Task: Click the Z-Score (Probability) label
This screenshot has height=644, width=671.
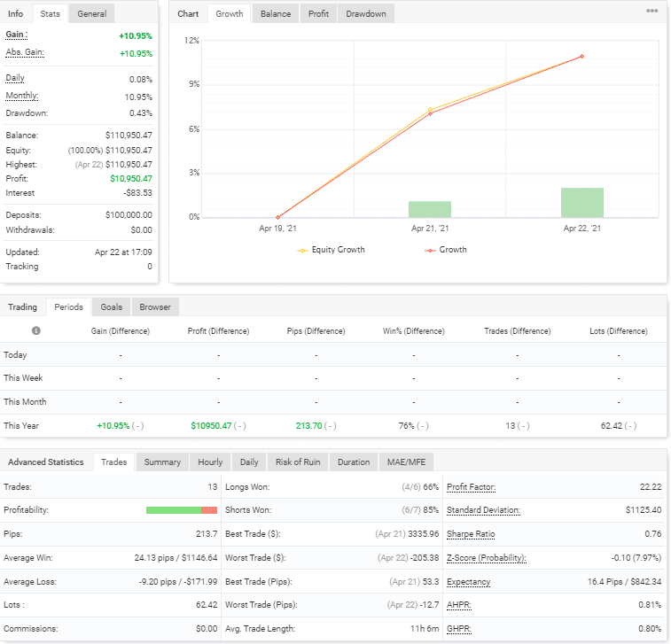Action: [486, 558]
